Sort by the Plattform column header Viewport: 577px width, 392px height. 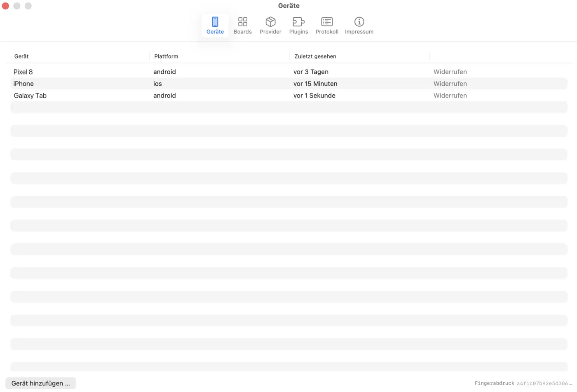(166, 56)
